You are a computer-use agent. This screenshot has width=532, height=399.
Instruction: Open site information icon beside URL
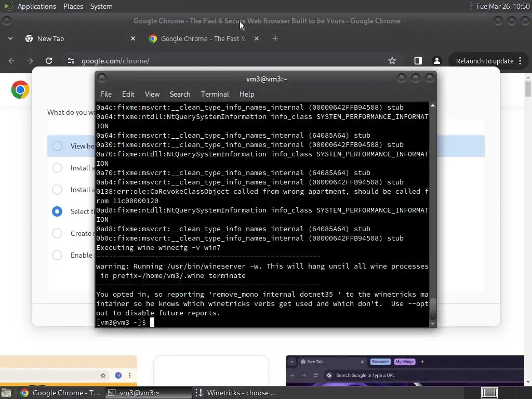[x=71, y=61]
